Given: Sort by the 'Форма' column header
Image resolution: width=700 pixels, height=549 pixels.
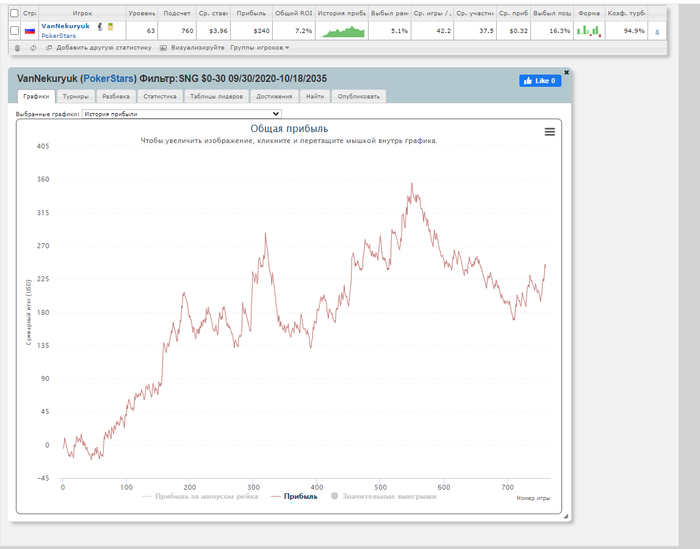Looking at the screenshot, I should pos(589,13).
